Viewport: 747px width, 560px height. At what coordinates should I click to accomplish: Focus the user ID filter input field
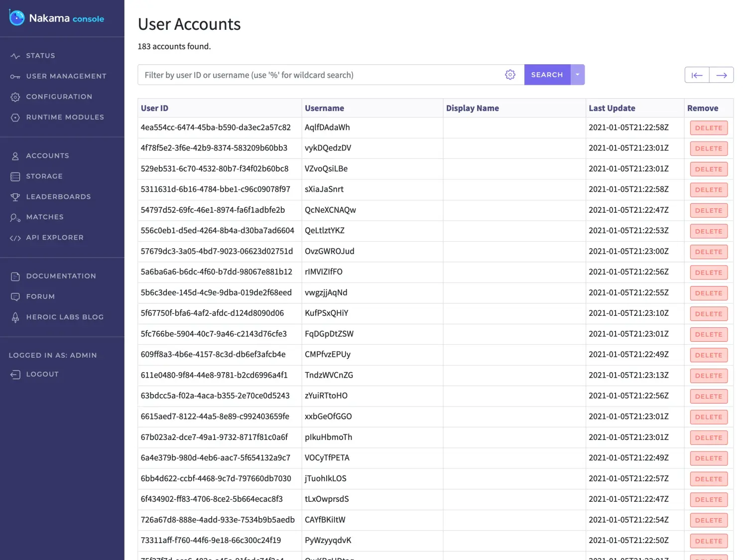click(319, 75)
